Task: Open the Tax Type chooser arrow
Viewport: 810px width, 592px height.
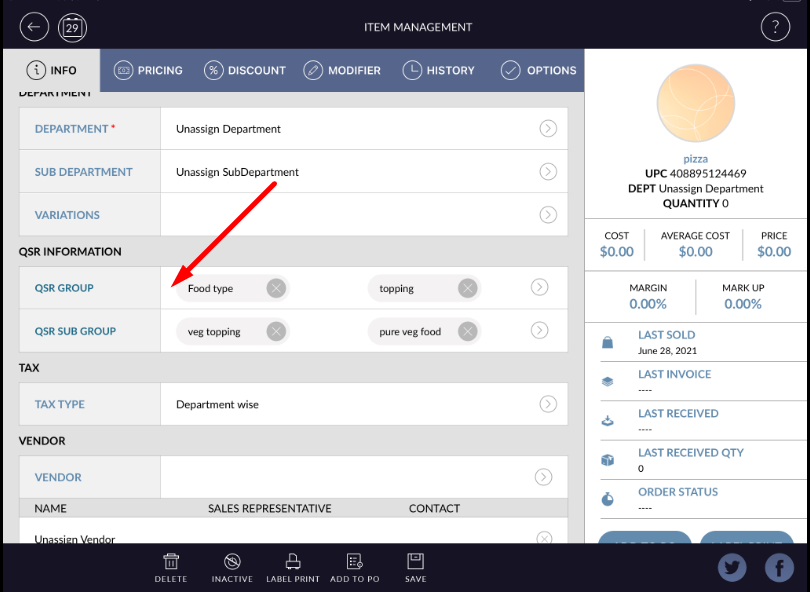Action: pyautogui.click(x=548, y=404)
